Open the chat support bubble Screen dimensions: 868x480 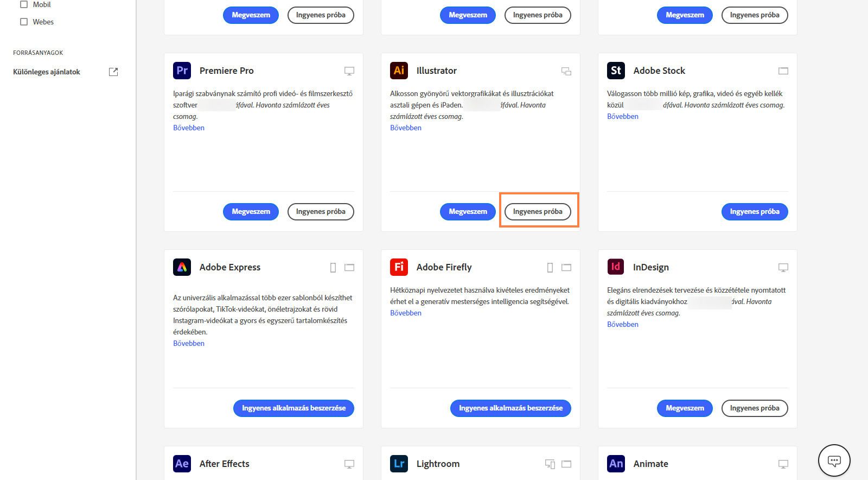(x=834, y=460)
